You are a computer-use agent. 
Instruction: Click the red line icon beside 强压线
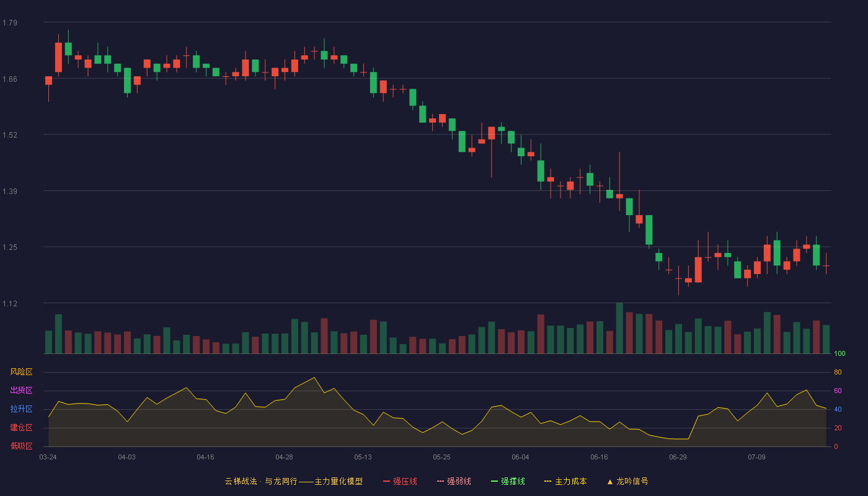click(386, 481)
